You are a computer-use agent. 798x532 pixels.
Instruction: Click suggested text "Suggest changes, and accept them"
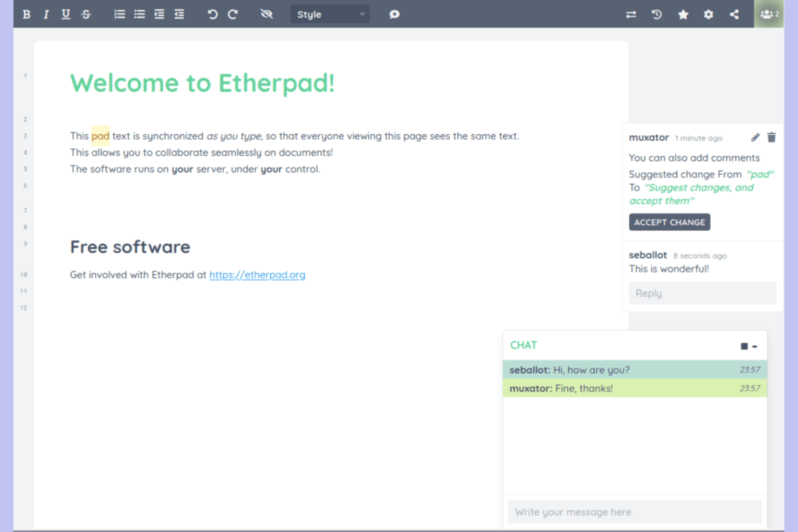[692, 194]
